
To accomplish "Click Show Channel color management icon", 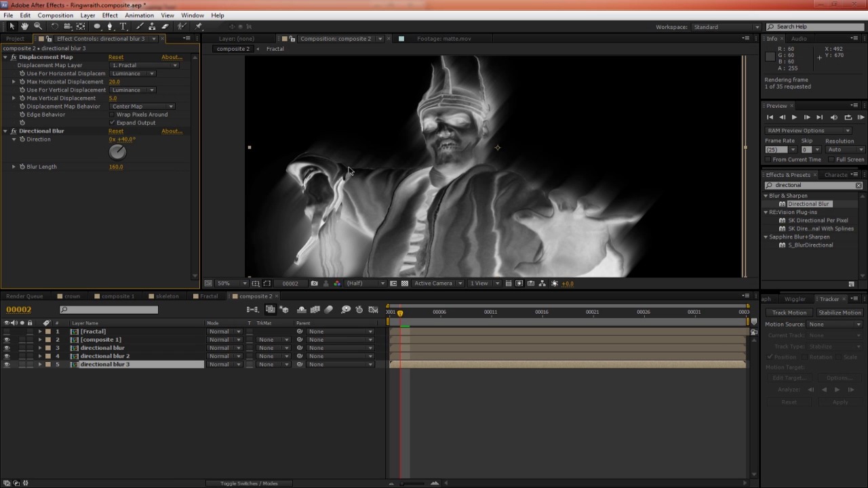I will click(337, 283).
